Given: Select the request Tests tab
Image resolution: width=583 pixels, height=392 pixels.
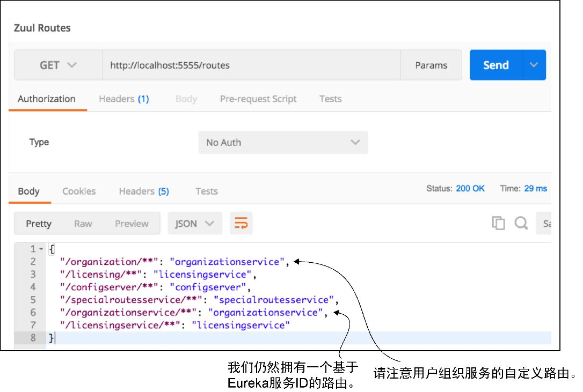Looking at the screenshot, I should tap(330, 99).
